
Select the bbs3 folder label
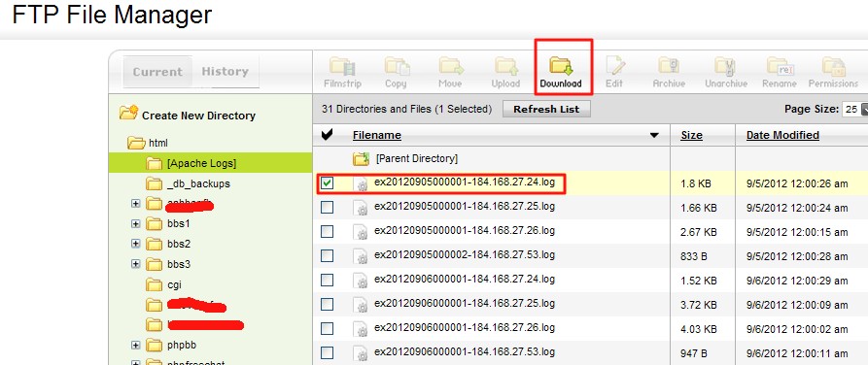tap(179, 264)
